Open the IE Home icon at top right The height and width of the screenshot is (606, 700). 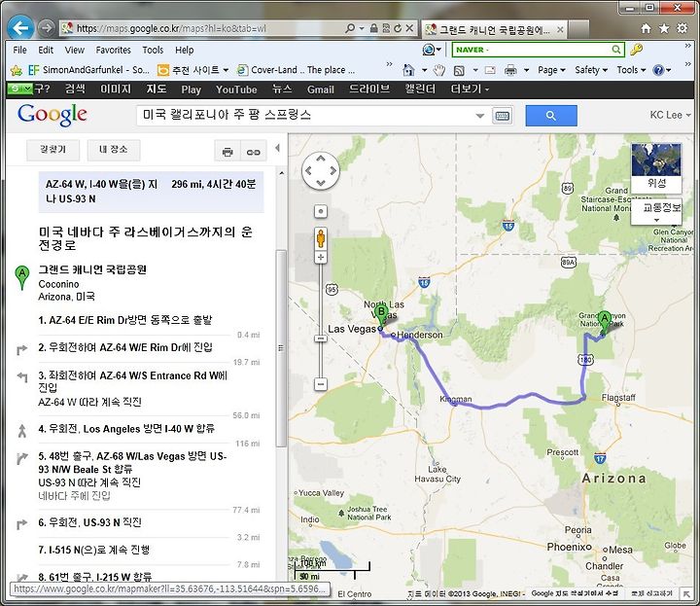(x=646, y=28)
